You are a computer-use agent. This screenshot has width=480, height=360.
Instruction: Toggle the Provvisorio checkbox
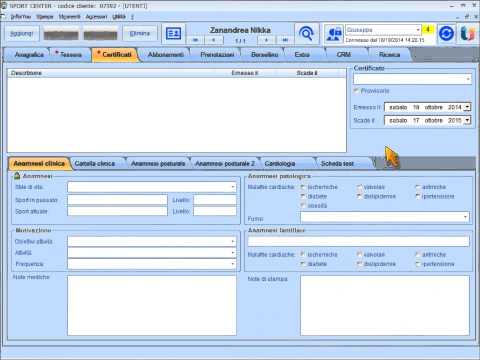tap(356, 91)
